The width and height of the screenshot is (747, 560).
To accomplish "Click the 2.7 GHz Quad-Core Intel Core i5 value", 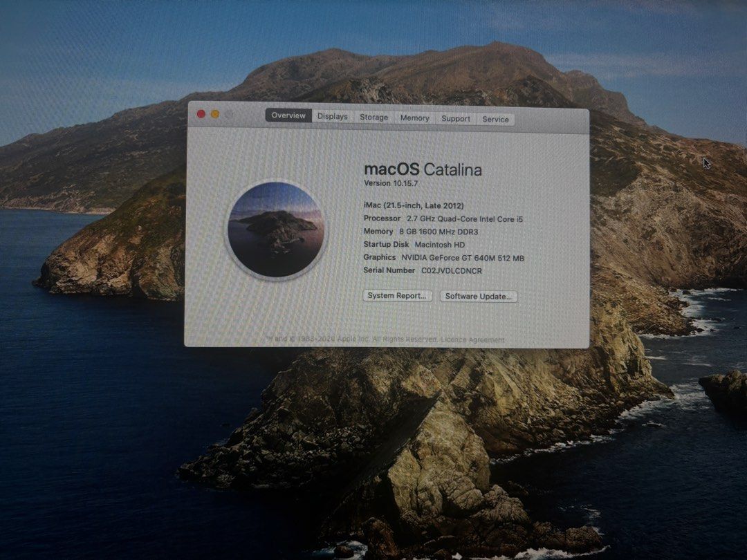I will pos(465,219).
